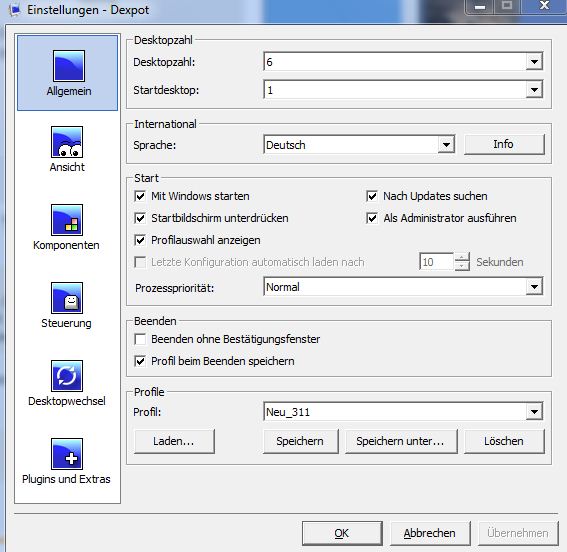Screen dimensions: 567x552
Task: Enable Beenden ohne Bestätigungsfenster checkbox
Action: pyautogui.click(x=140, y=339)
